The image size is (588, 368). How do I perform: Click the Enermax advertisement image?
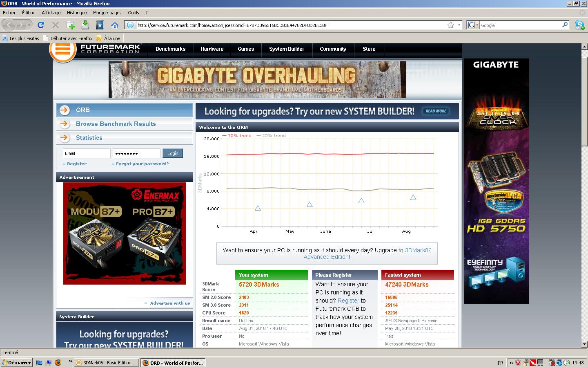(x=125, y=233)
